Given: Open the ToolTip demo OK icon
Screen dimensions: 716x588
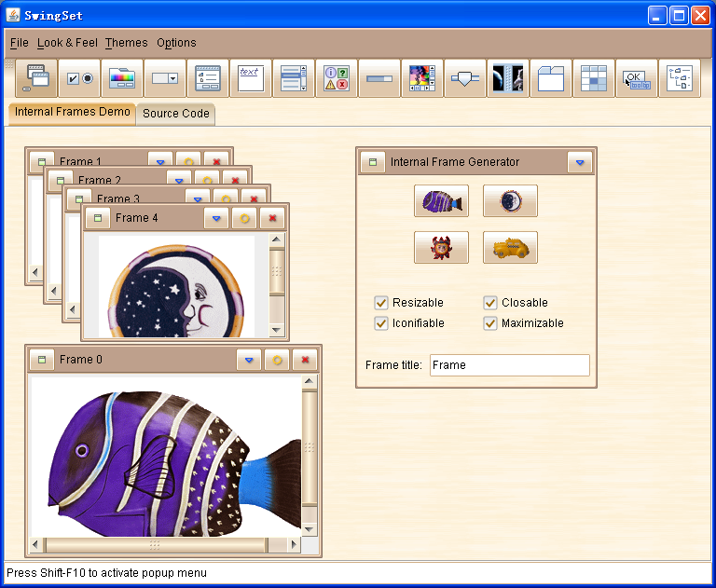Looking at the screenshot, I should [638, 78].
